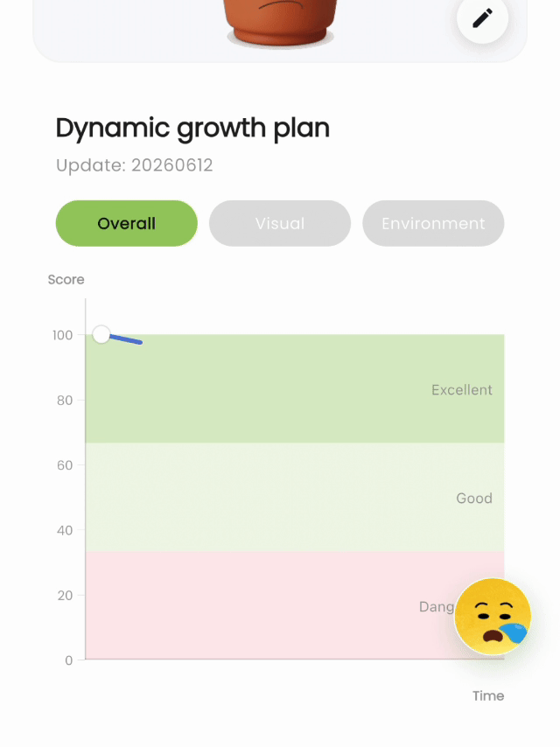Tap the 80 score tick label
Screen dimensions: 560x747
pyautogui.click(x=65, y=401)
